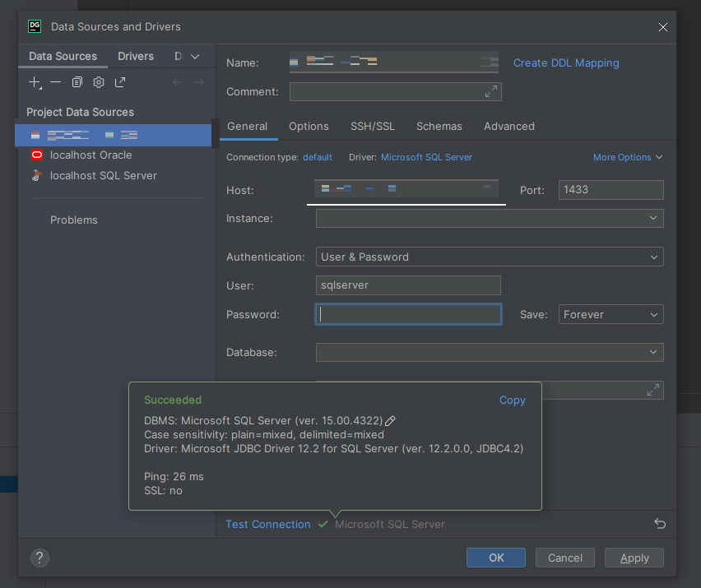Image resolution: width=701 pixels, height=588 pixels.
Task: Click the pencil icon next to DBMS version
Action: [391, 420]
